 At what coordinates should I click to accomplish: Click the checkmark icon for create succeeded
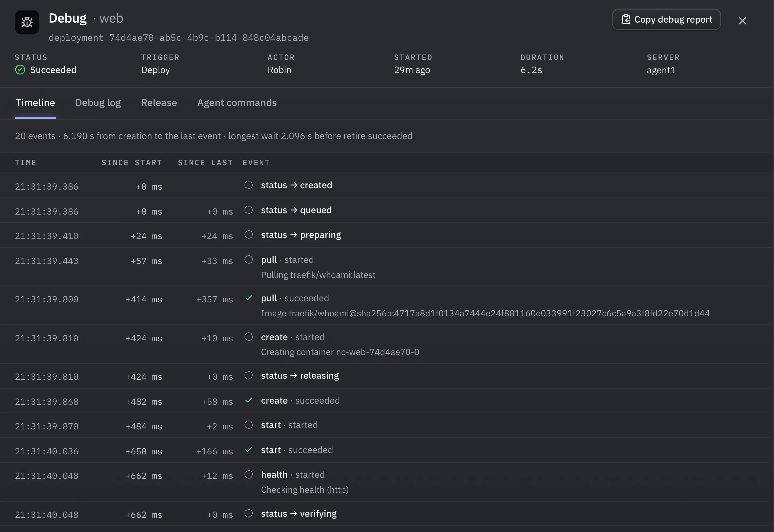click(249, 400)
